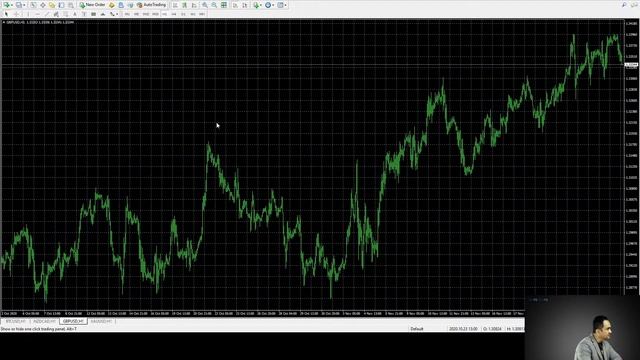
Task: Zoom in on the chart
Action: pyautogui.click(x=204, y=5)
